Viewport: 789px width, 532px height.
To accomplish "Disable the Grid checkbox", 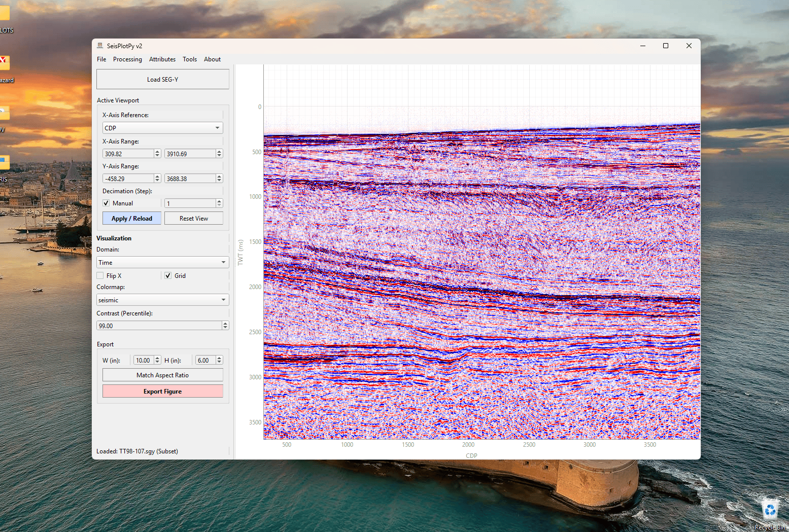I will coord(168,275).
